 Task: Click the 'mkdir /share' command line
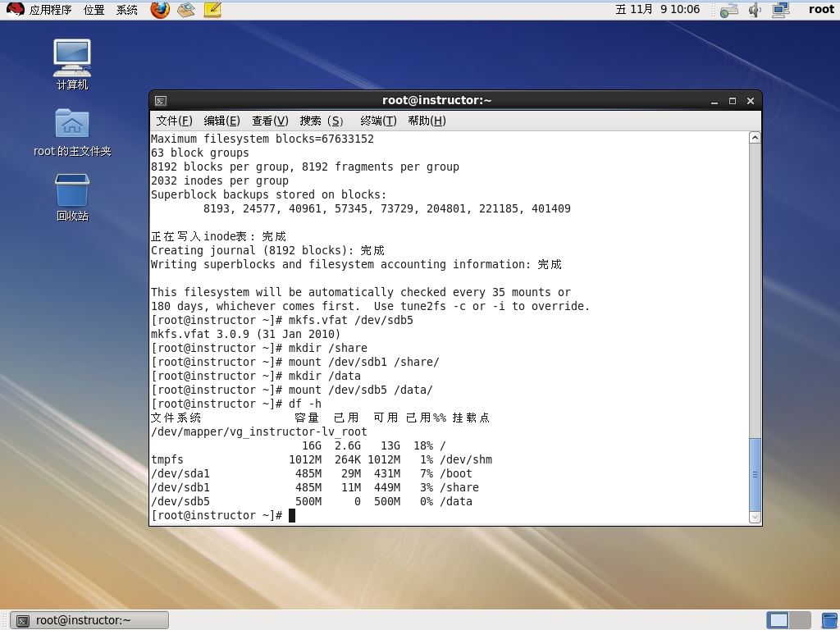328,348
